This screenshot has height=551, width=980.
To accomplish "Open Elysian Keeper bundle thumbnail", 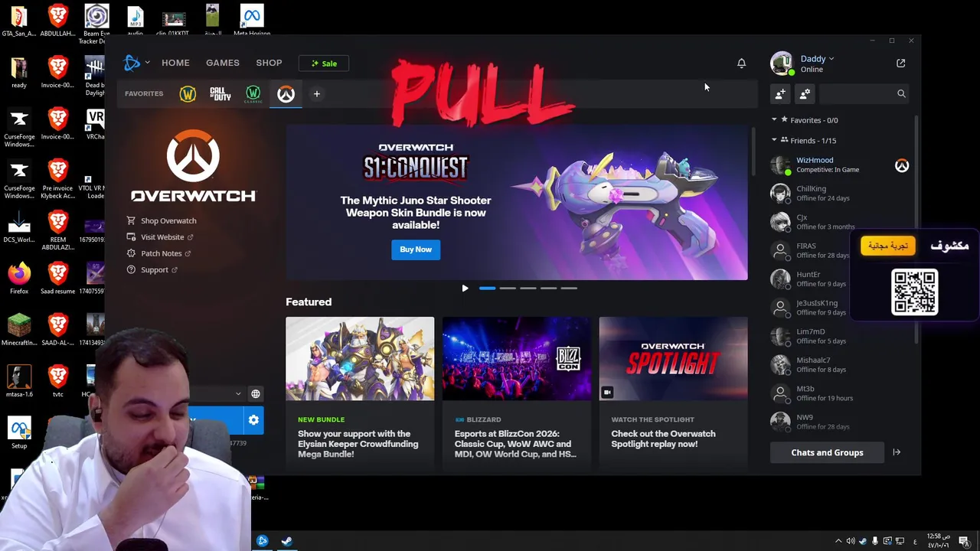I will (360, 358).
